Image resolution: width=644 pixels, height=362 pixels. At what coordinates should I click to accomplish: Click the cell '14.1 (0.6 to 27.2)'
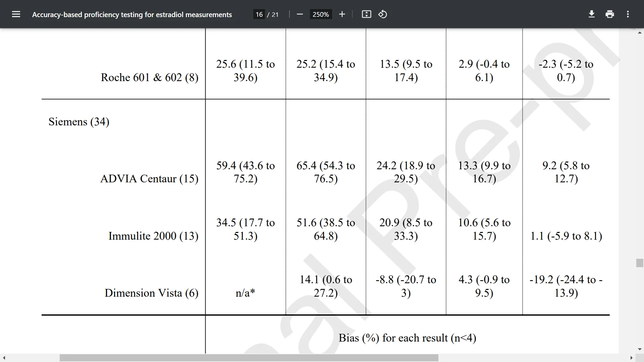pyautogui.click(x=326, y=286)
